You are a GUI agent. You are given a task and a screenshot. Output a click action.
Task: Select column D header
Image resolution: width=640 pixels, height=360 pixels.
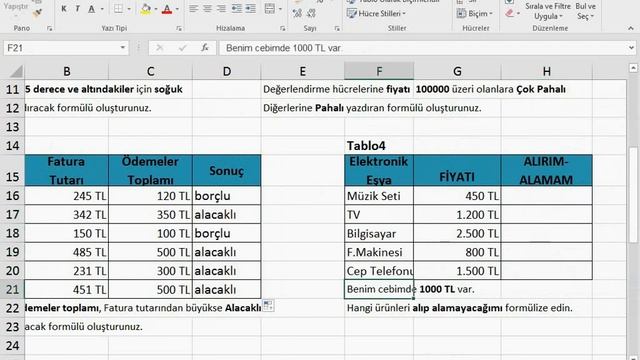tap(227, 71)
